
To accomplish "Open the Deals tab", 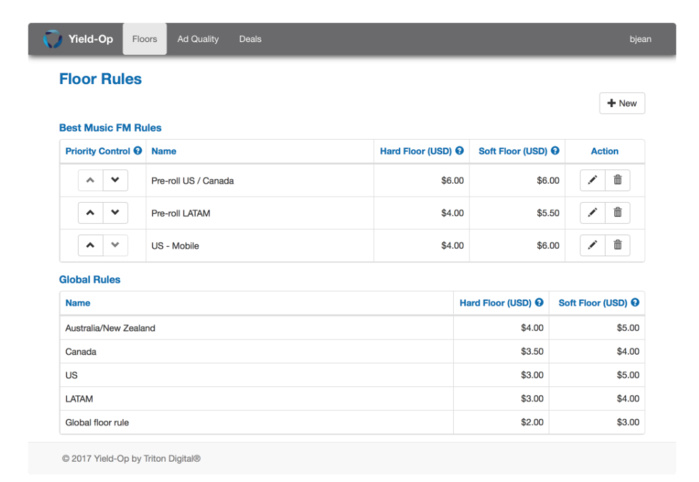I will tap(250, 39).
